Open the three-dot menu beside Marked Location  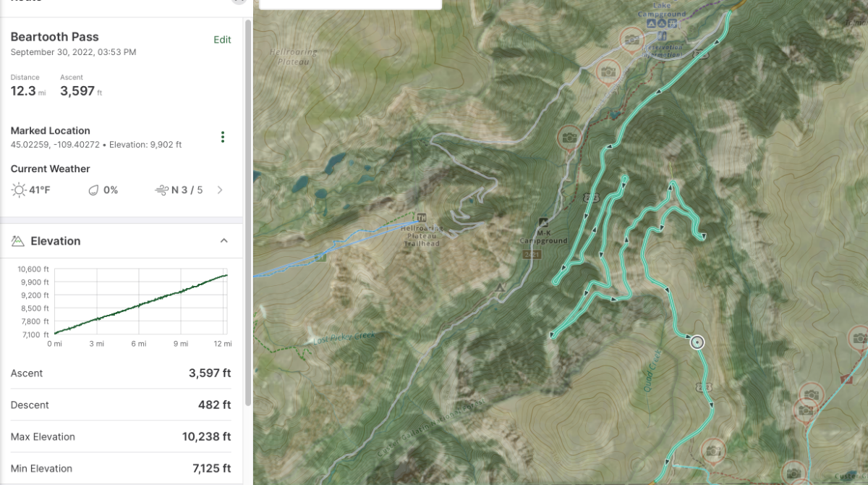[223, 137]
